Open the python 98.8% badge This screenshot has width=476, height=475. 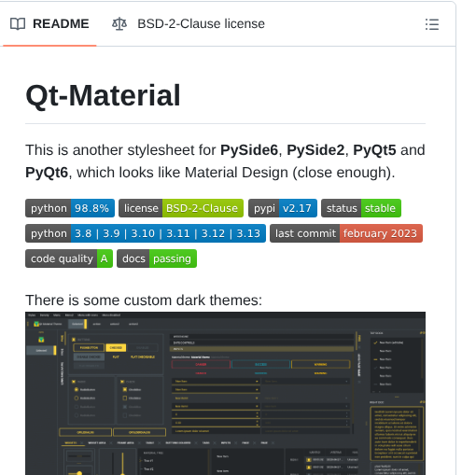click(x=70, y=208)
